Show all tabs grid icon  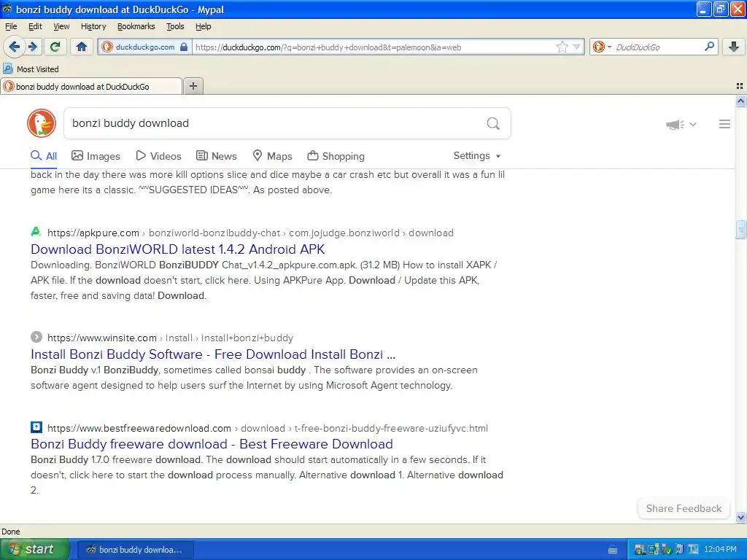(x=740, y=86)
